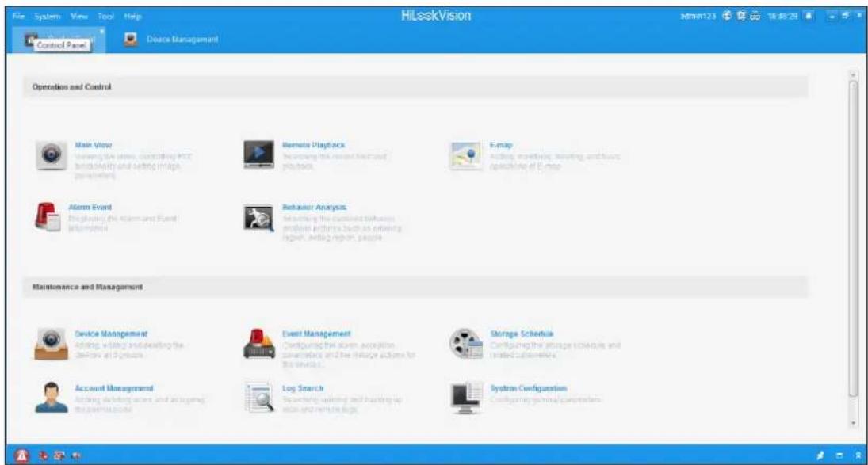Open the Tool menu
Screen dimensions: 868x465
[x=105, y=16]
